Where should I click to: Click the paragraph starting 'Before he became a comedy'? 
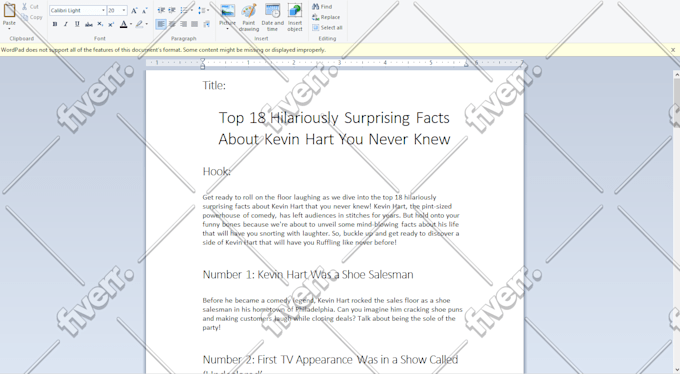[333, 314]
